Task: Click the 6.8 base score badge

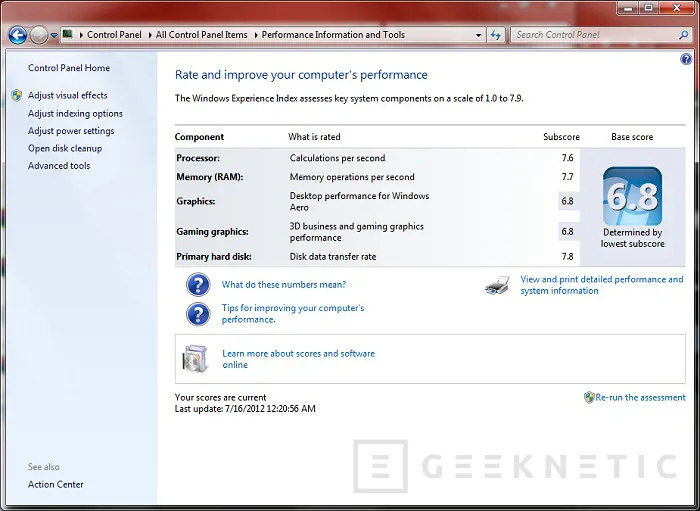Action: pyautogui.click(x=632, y=196)
